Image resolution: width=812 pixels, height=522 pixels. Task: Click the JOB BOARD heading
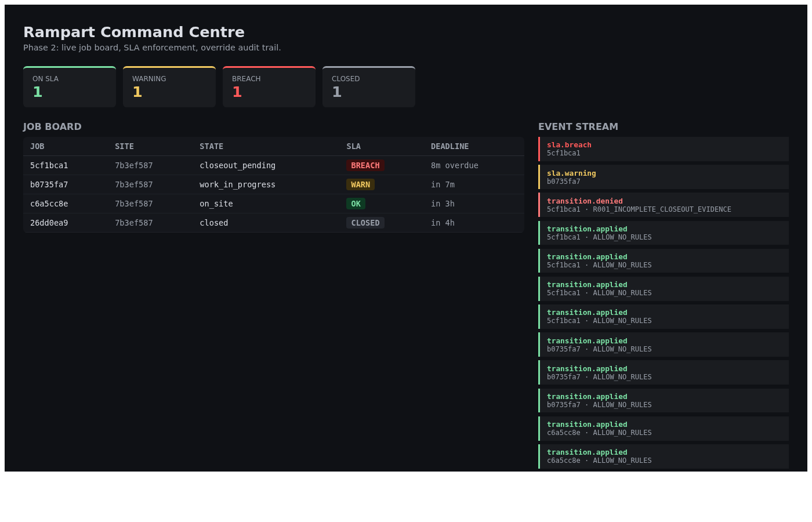click(x=52, y=126)
